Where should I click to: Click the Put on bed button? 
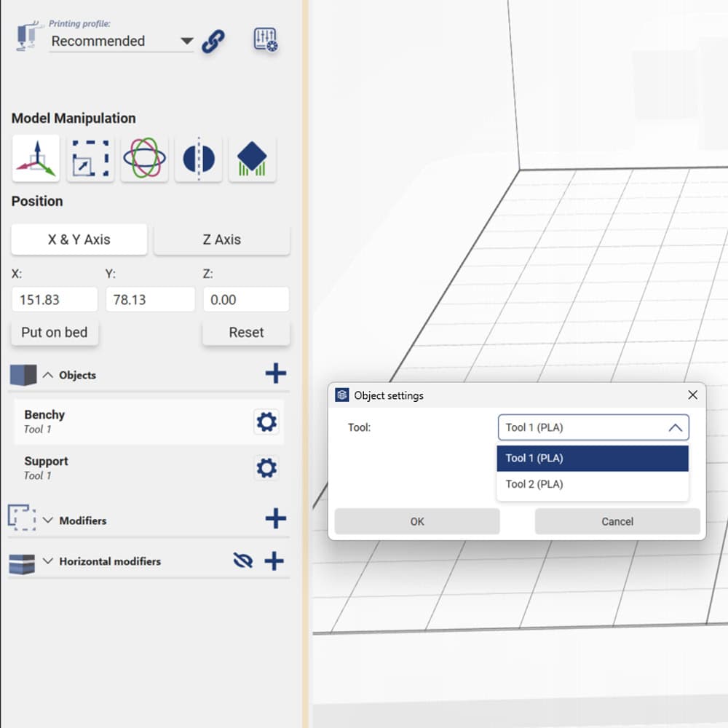point(55,333)
